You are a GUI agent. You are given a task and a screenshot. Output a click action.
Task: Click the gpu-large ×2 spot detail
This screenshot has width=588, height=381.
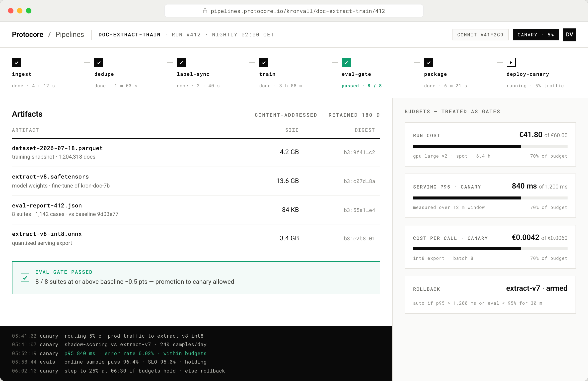451,156
